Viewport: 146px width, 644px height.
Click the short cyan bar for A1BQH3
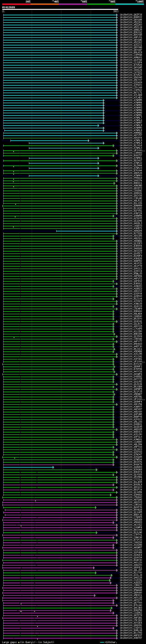click(29, 467)
